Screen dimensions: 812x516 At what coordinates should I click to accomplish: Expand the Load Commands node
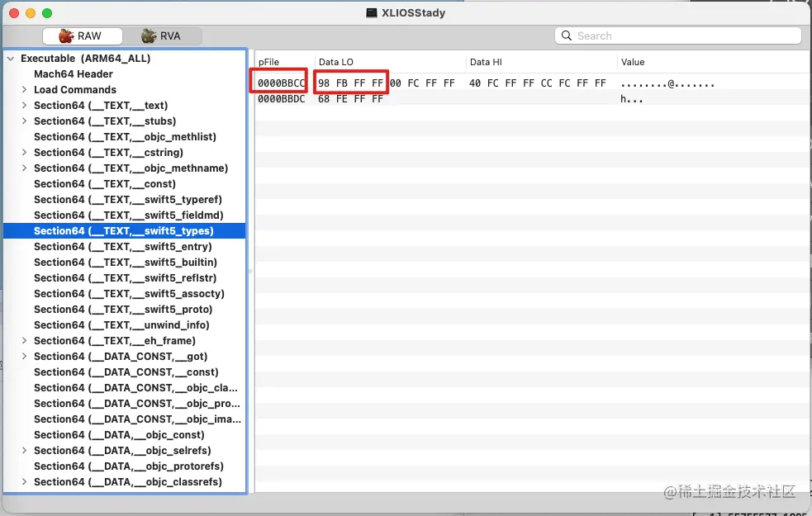click(24, 89)
